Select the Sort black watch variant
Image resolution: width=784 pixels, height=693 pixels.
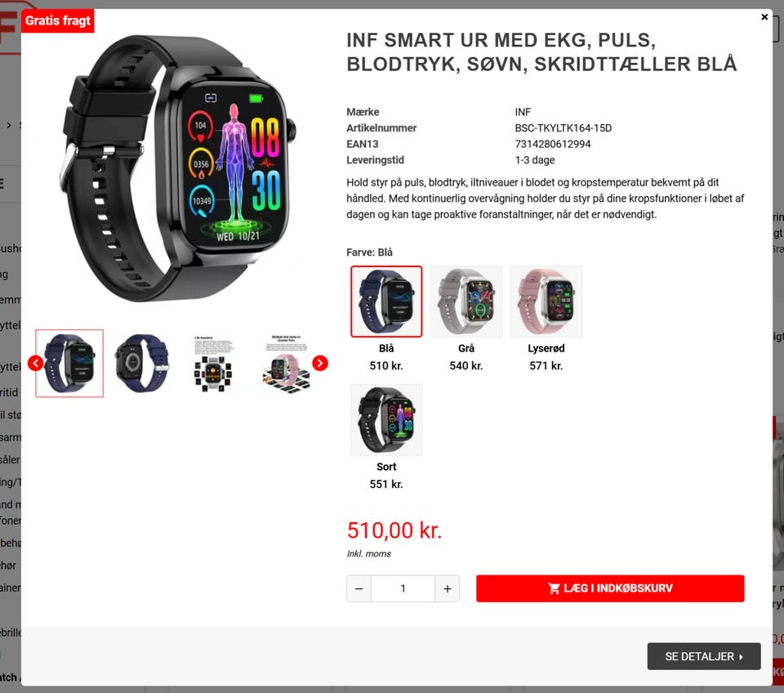pyautogui.click(x=386, y=420)
